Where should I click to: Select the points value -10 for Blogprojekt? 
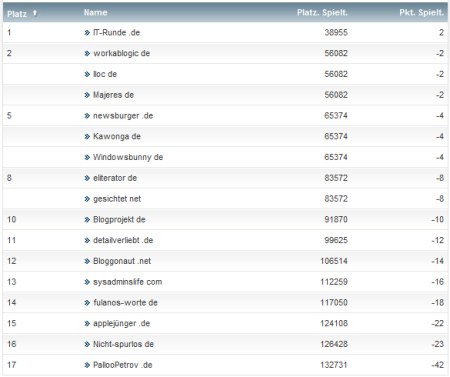[x=438, y=219]
